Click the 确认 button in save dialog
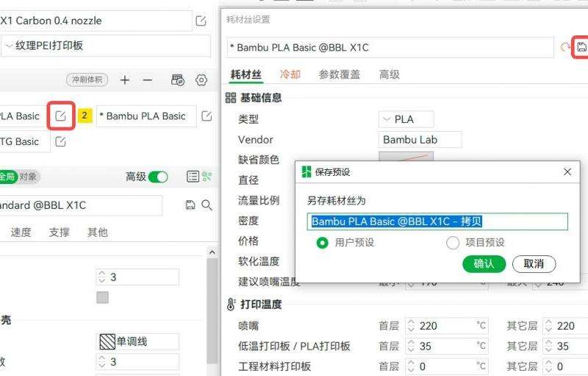 tap(484, 263)
